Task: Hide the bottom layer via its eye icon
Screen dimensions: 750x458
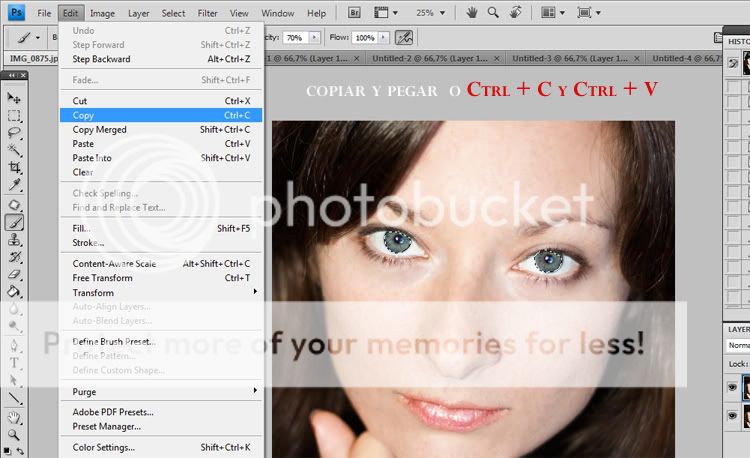Action: click(x=732, y=416)
